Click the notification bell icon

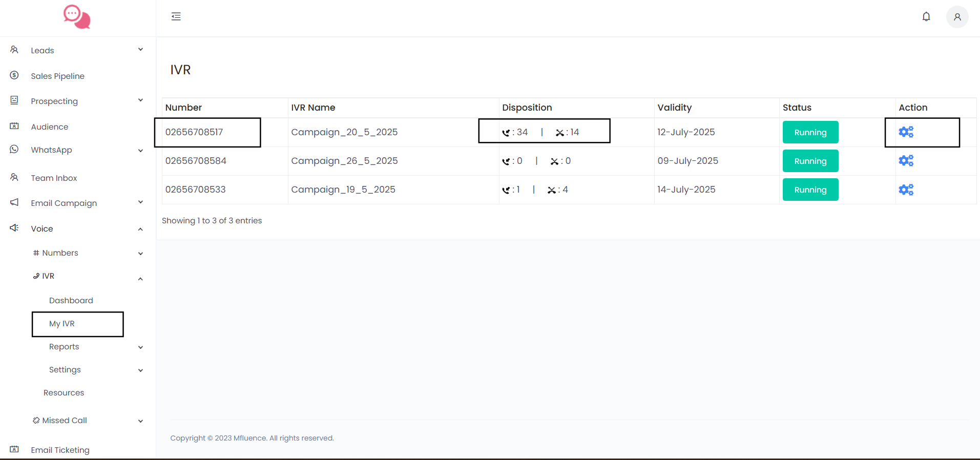coord(926,17)
